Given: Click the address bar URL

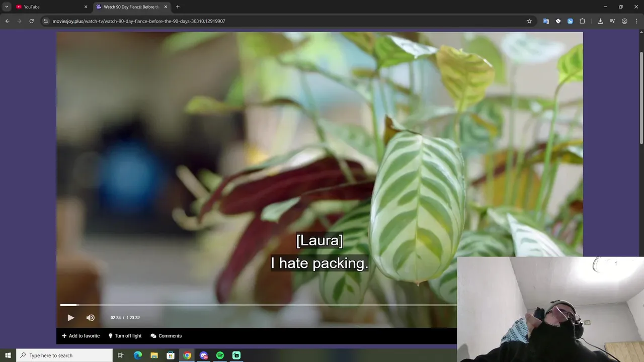Looking at the screenshot, I should point(139,21).
